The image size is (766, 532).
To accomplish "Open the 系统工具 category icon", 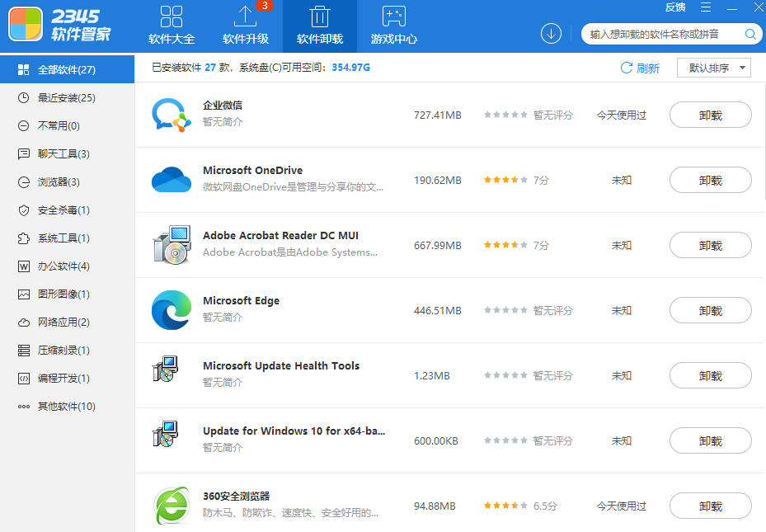I will click(x=24, y=238).
